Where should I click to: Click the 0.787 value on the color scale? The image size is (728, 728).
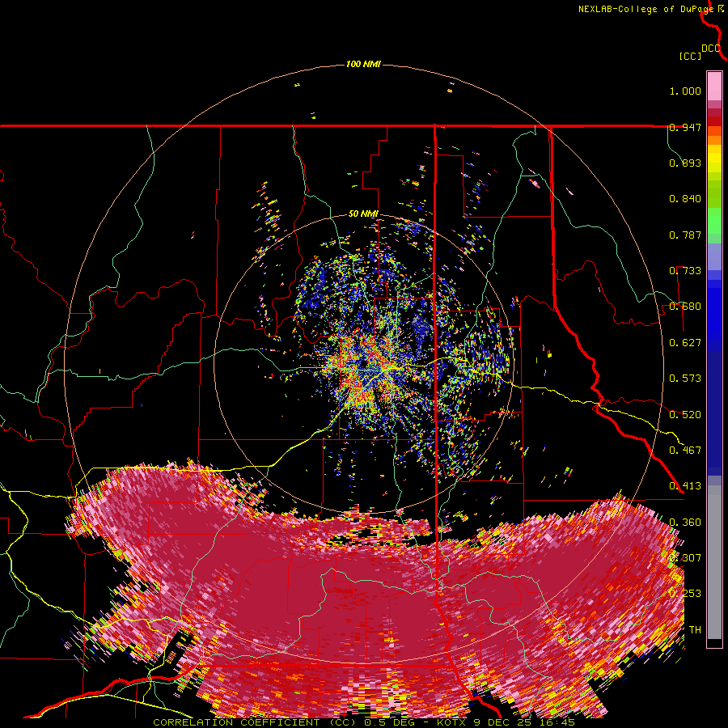tap(685, 235)
